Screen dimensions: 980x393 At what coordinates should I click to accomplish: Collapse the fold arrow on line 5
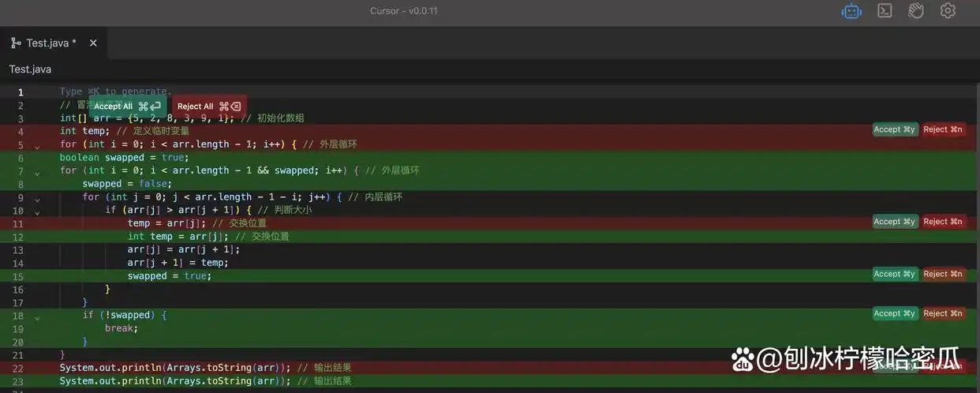[37, 146]
